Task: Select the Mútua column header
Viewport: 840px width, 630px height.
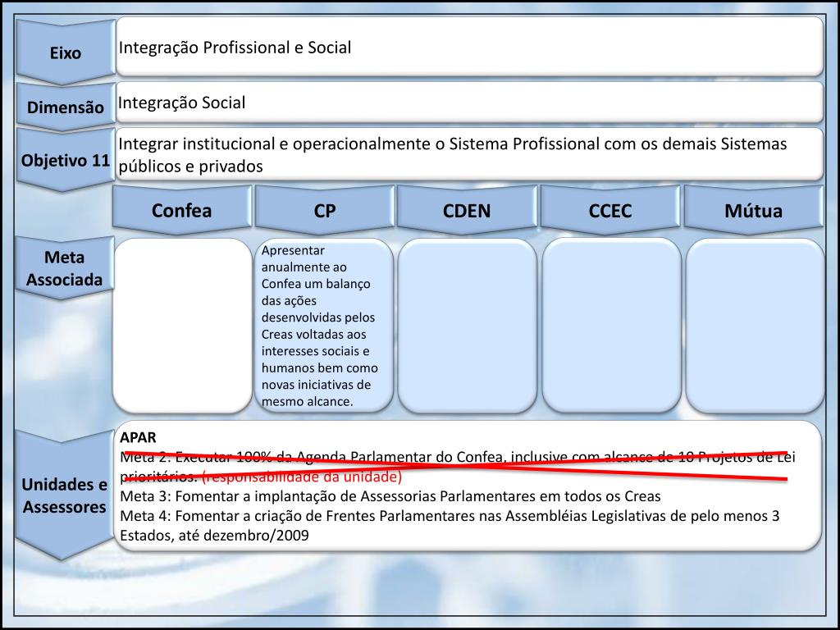Action: click(x=753, y=210)
